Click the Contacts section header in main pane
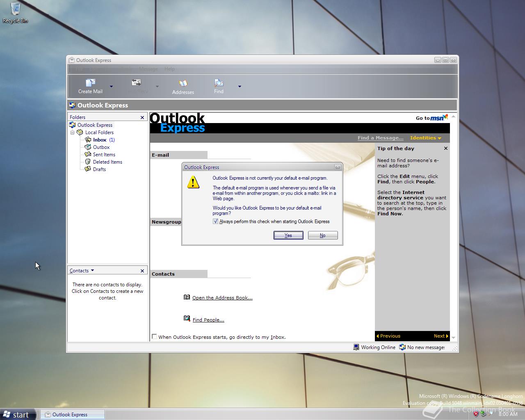 179,274
